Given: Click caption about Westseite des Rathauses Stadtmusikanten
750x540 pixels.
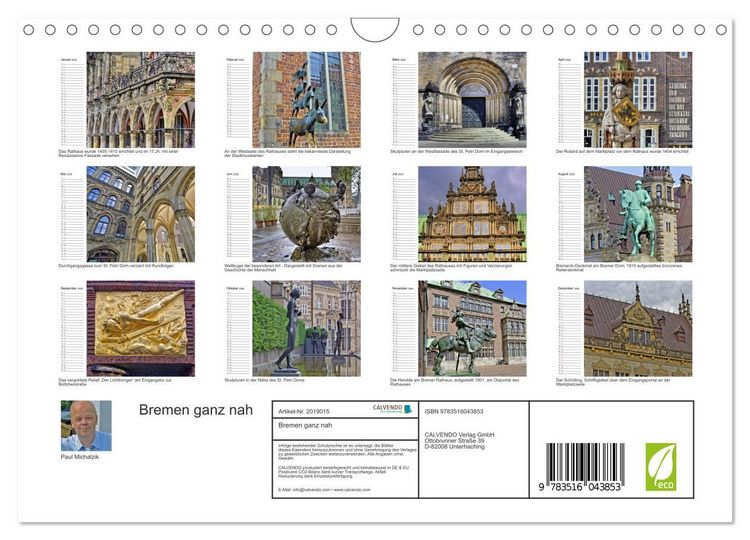Looking at the screenshot, I should (287, 153).
